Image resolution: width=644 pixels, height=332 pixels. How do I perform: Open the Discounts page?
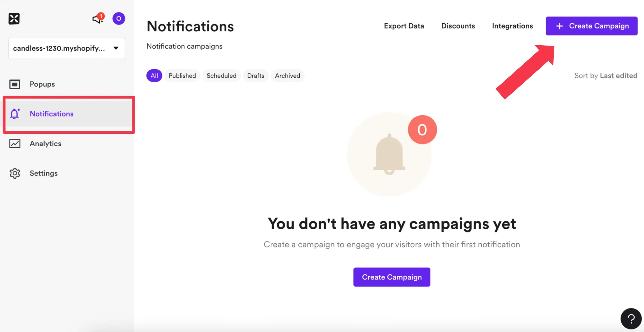pos(458,26)
